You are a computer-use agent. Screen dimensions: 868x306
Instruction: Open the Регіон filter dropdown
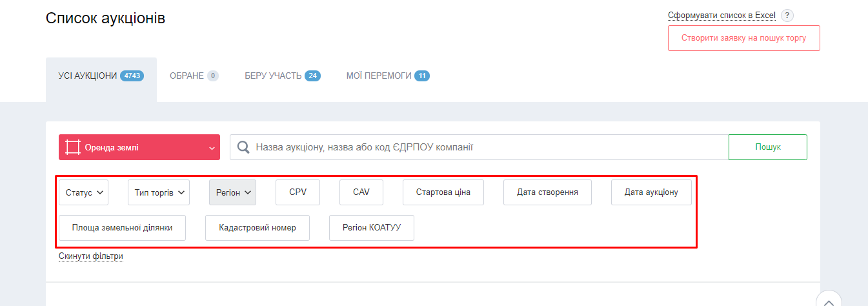(x=232, y=192)
